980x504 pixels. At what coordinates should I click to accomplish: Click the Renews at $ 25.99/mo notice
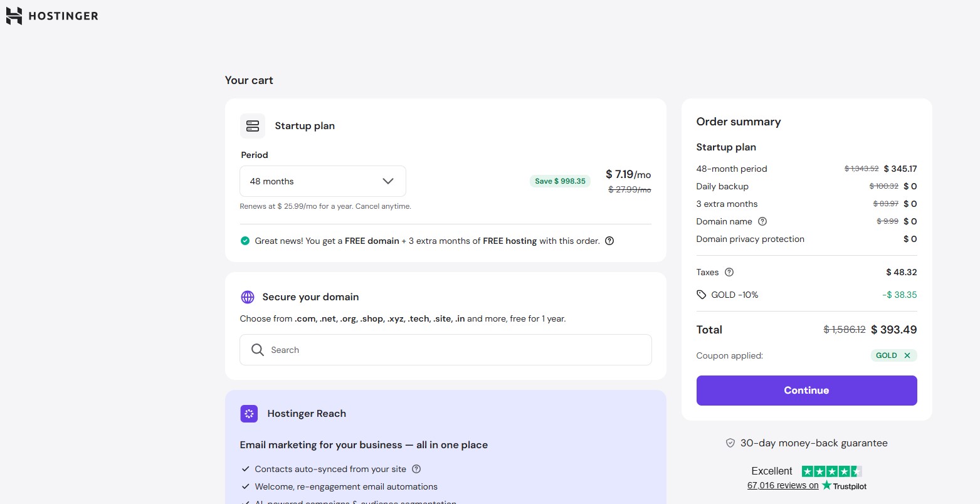[325, 206]
